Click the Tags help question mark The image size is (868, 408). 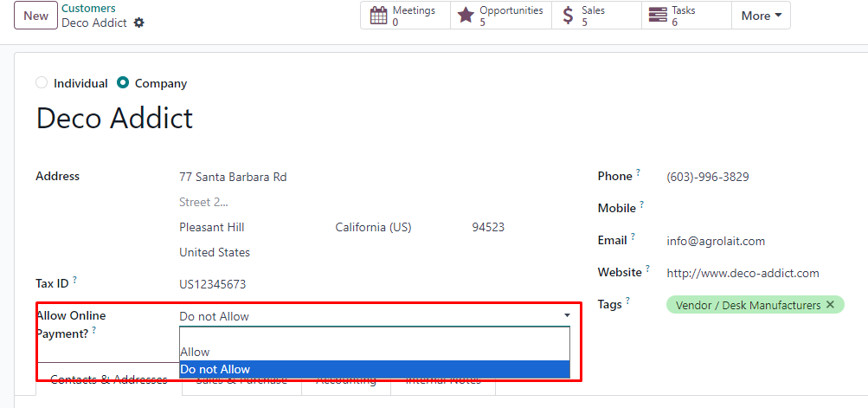(x=627, y=301)
